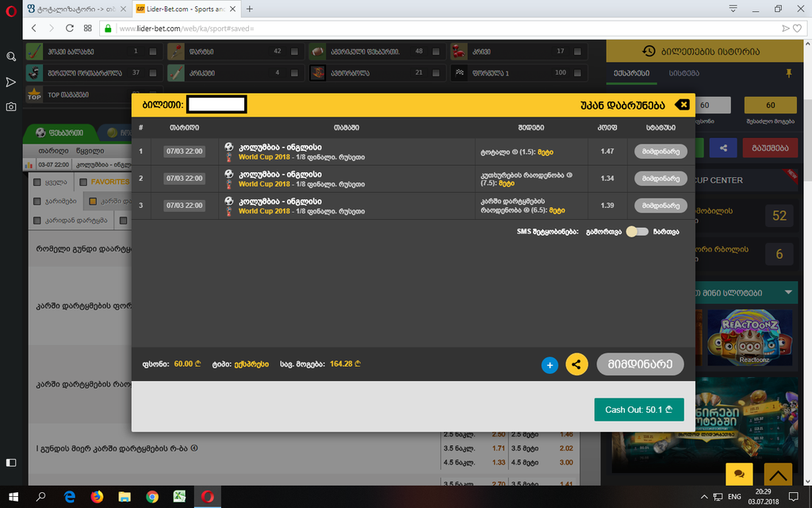Toggle SMS notification switch
The width and height of the screenshot is (812, 508).
click(637, 232)
